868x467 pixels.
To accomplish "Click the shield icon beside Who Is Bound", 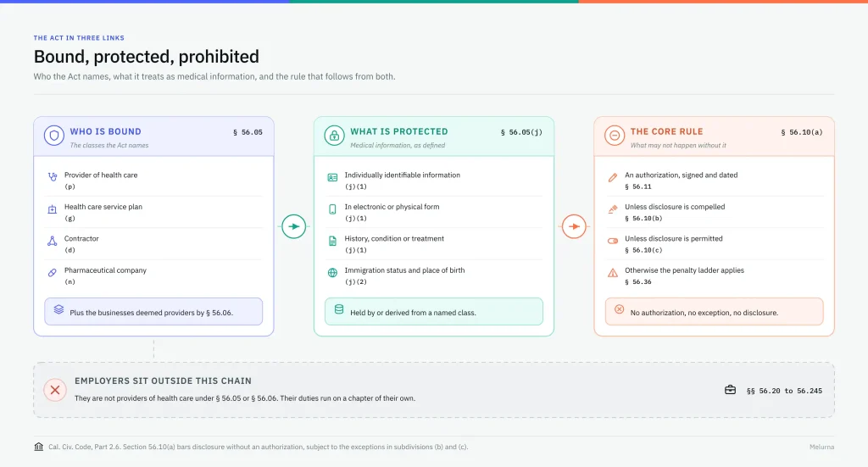I will pyautogui.click(x=54, y=136).
